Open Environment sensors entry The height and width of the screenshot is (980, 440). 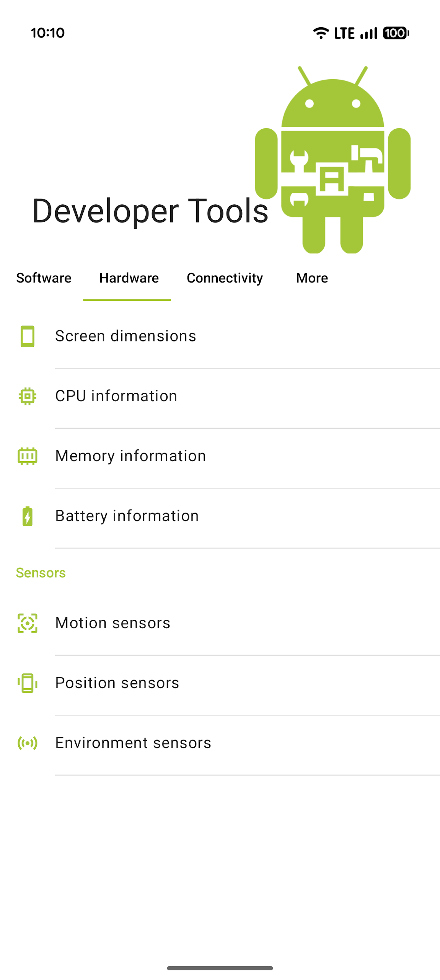coord(133,743)
